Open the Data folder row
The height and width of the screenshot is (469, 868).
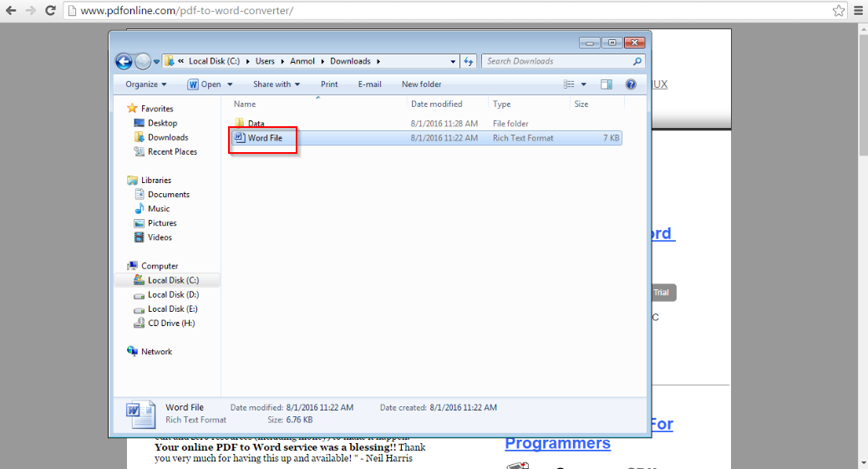tap(425, 124)
